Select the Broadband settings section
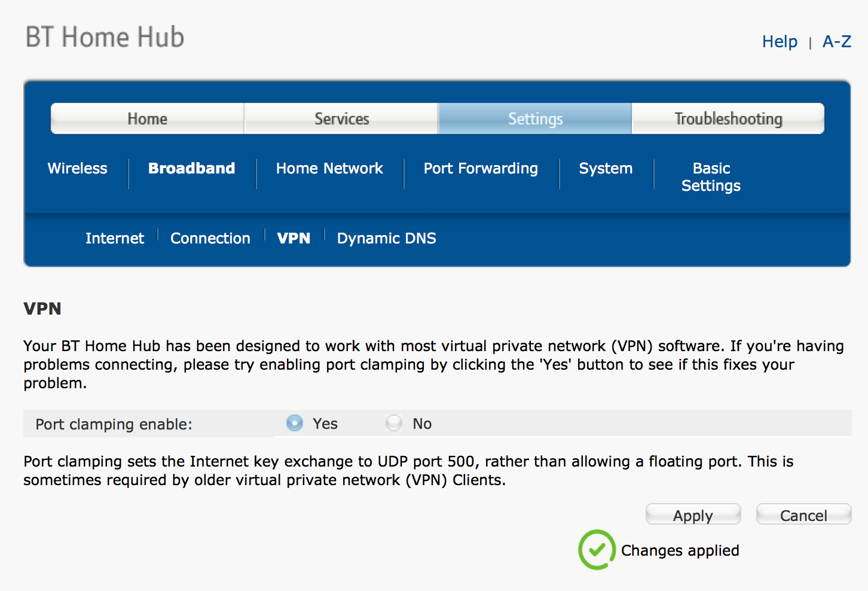Viewport: 868px width, 591px height. pos(192,168)
